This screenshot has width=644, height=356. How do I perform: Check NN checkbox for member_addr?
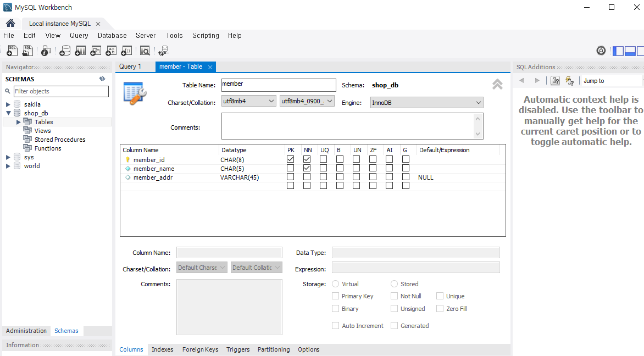point(307,176)
